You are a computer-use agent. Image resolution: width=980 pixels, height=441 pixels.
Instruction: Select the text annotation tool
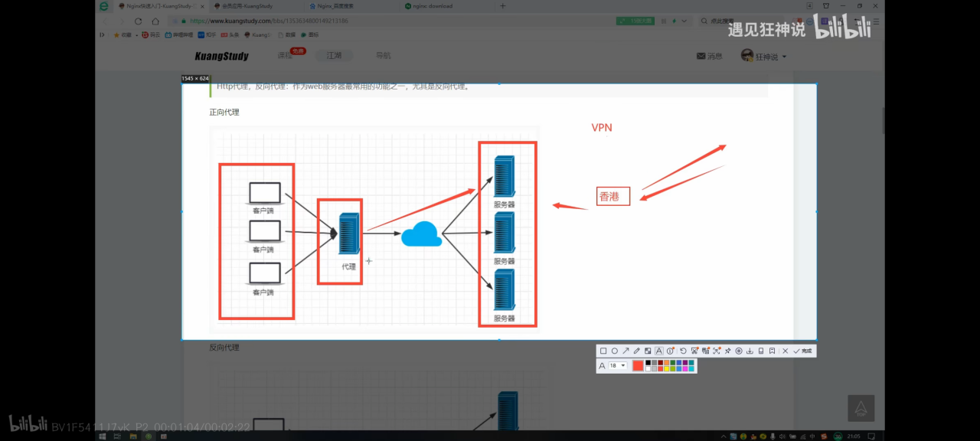tap(659, 351)
